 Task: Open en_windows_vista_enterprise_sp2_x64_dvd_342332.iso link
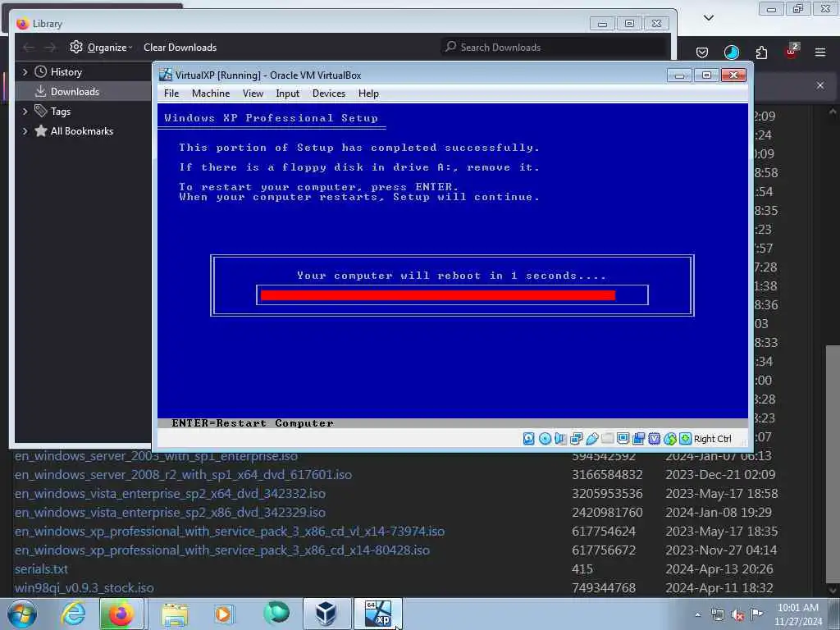(x=170, y=493)
